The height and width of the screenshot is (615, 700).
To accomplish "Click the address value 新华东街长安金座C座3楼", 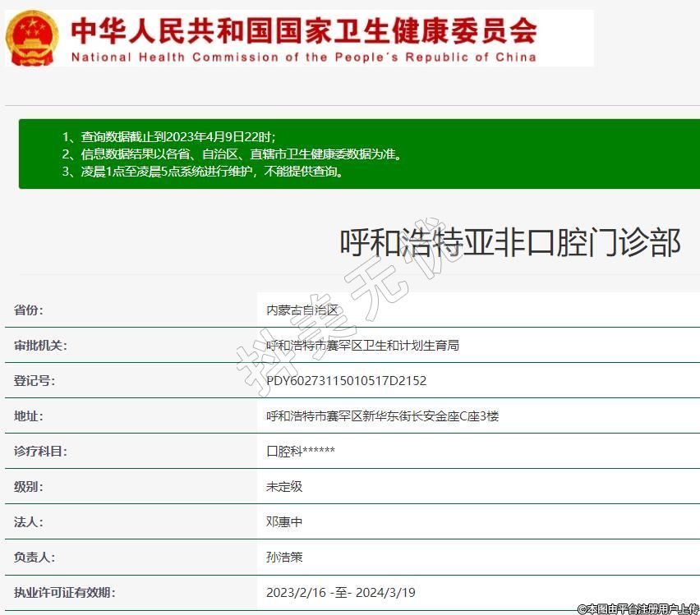I will pyautogui.click(x=382, y=416).
